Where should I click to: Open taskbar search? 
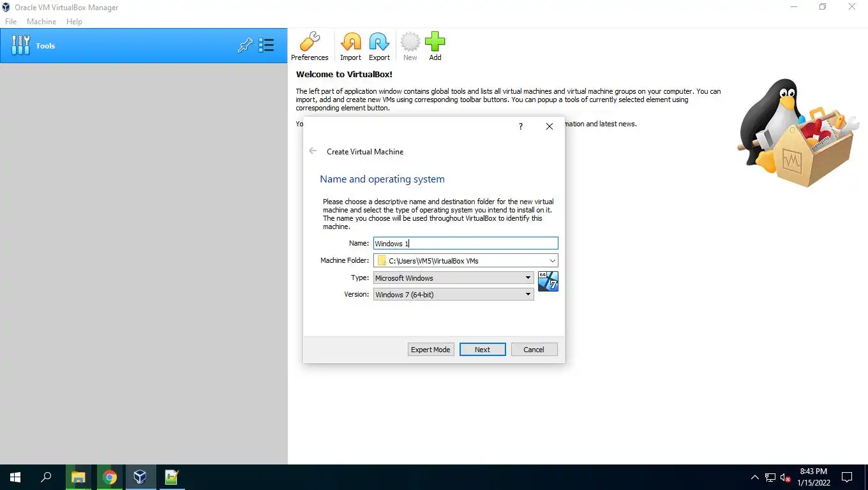(x=46, y=477)
